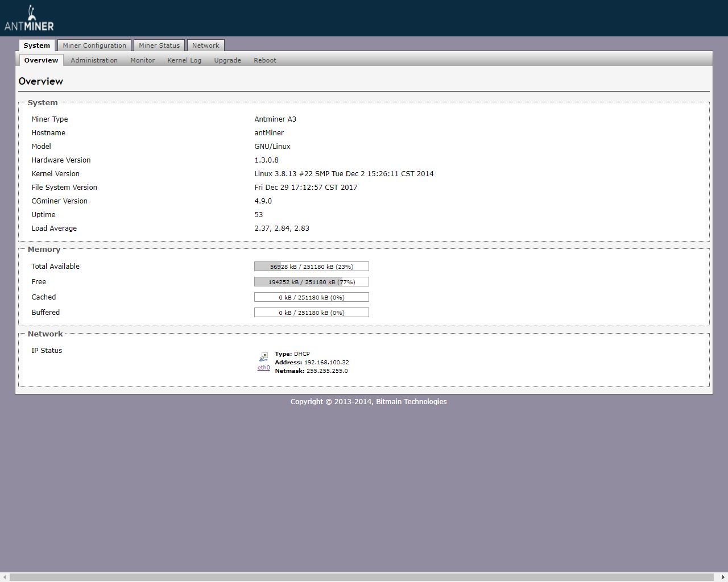Select the Load Average values
The image size is (728, 582).
coord(282,228)
